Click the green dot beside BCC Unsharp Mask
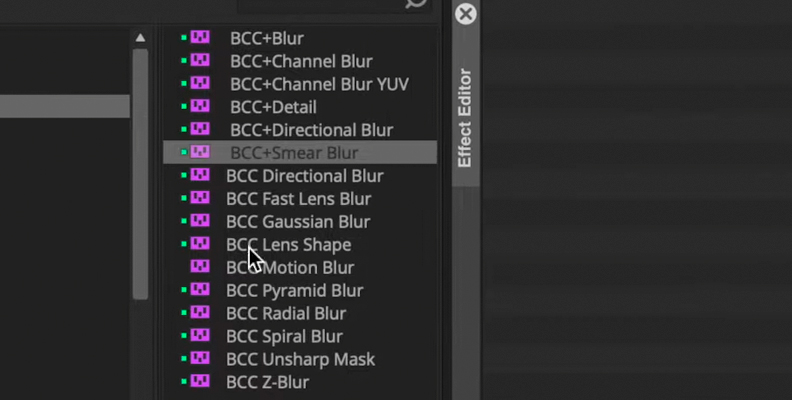This screenshot has width=792, height=400. [184, 359]
